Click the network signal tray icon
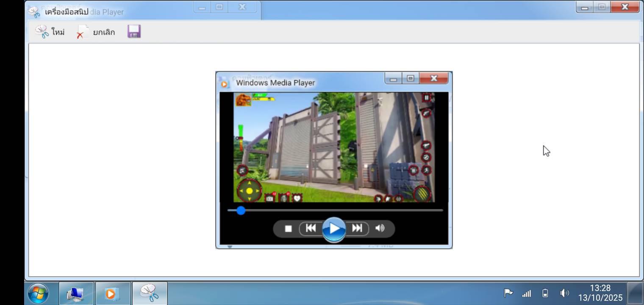This screenshot has width=644, height=305. (x=527, y=293)
